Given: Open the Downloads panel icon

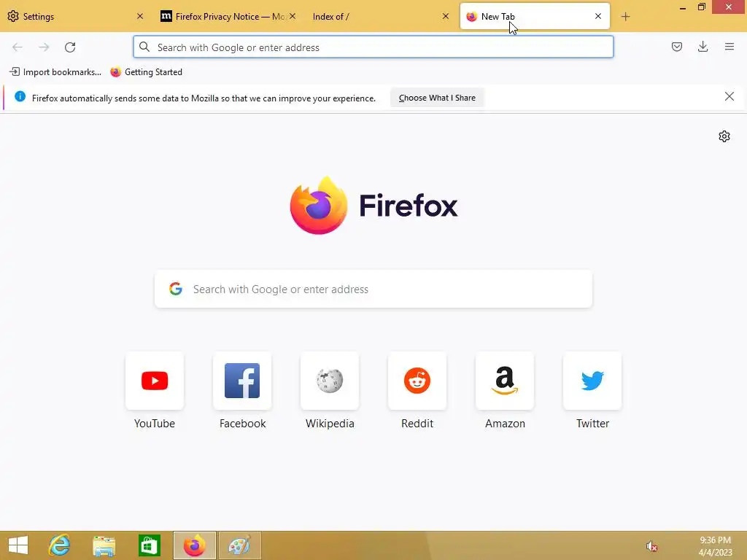Looking at the screenshot, I should 703,47.
